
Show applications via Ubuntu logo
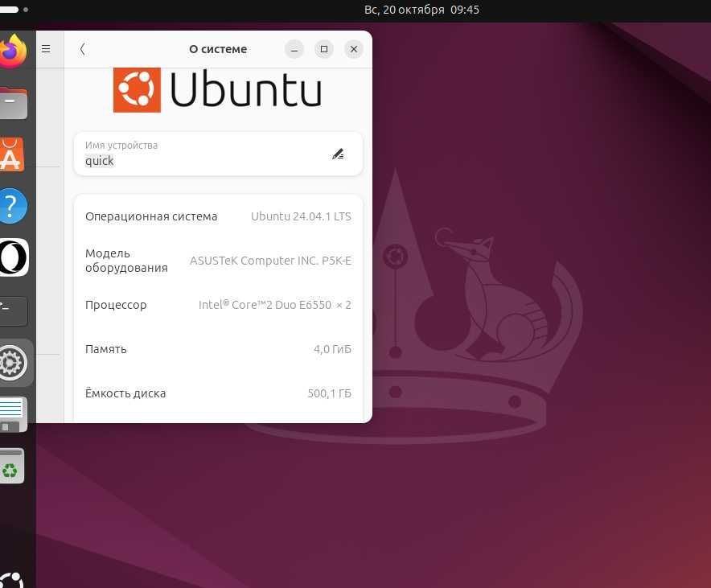(x=12, y=580)
